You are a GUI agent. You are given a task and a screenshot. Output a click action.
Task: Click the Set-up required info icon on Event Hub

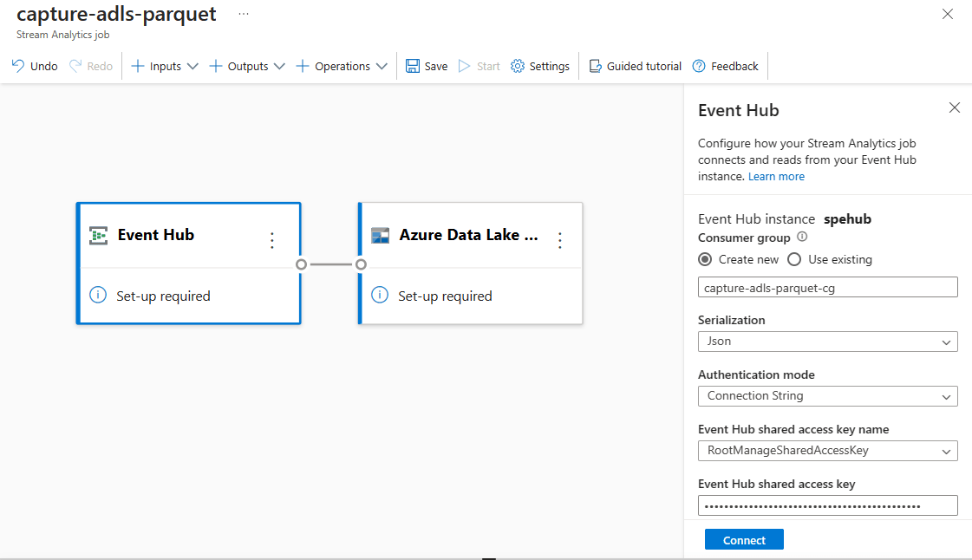[x=96, y=296]
